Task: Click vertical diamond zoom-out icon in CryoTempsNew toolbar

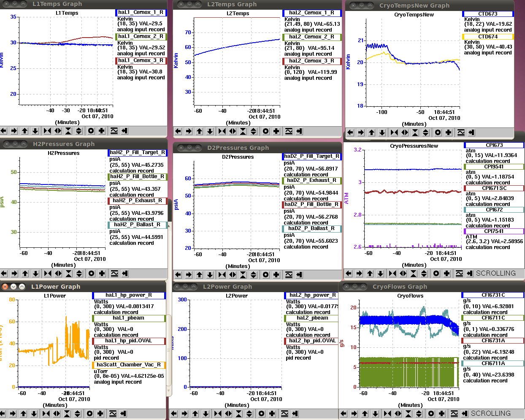Action: point(426,133)
